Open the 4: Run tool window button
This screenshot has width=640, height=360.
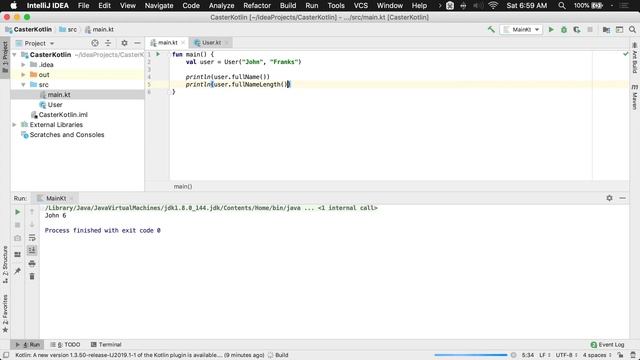tap(28, 344)
